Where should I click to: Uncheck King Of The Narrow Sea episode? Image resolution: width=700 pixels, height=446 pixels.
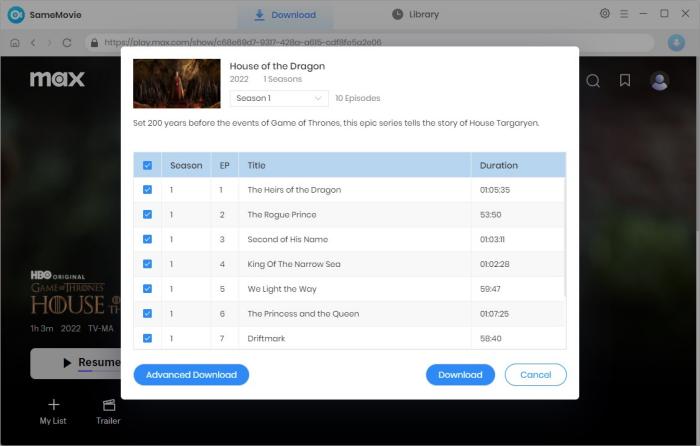pyautogui.click(x=148, y=264)
